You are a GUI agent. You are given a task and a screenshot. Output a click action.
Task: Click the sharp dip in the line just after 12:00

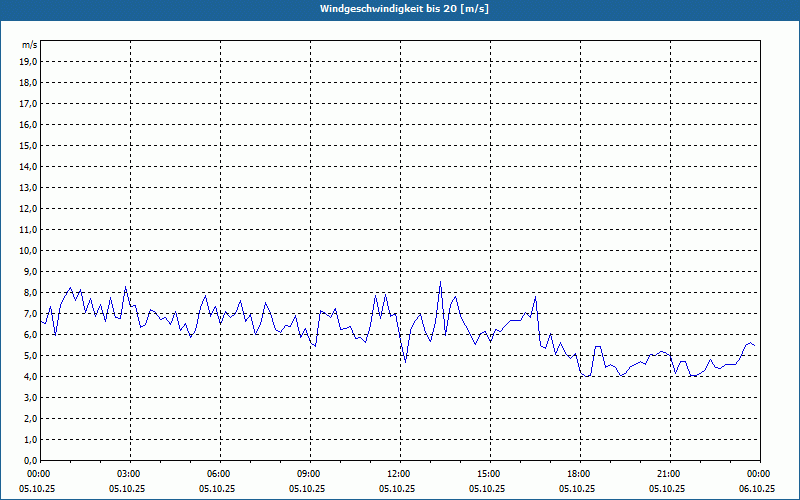[x=405, y=361]
